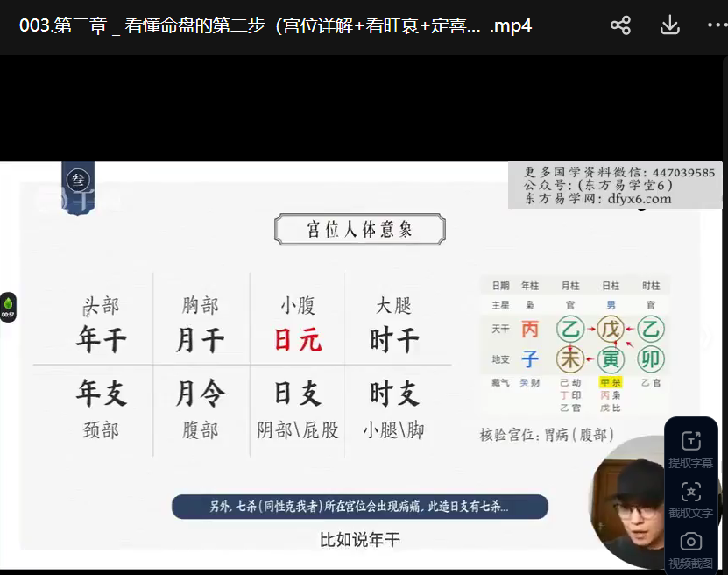Click the presenter webcam circle
Image resolution: width=728 pixels, height=575 pixels.
coord(628,501)
